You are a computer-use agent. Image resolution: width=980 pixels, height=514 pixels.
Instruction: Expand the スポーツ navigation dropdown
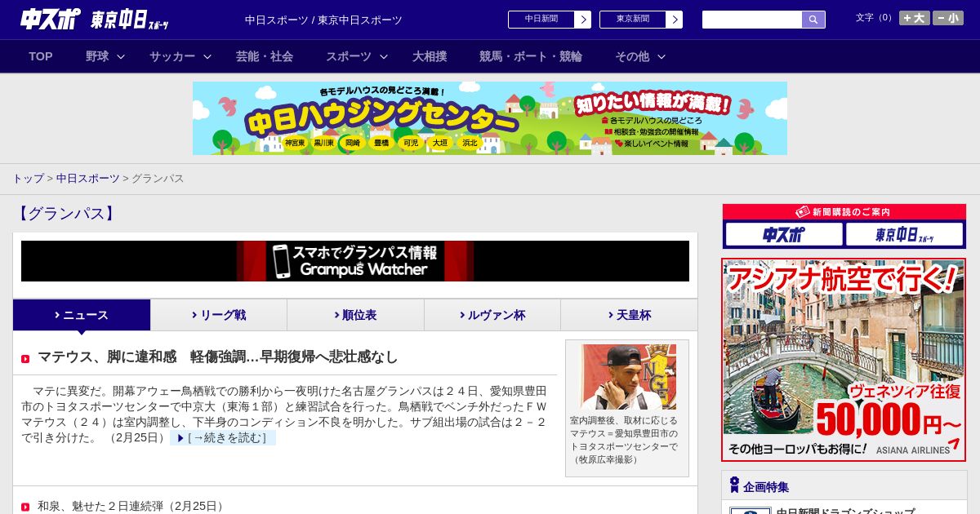coord(357,56)
